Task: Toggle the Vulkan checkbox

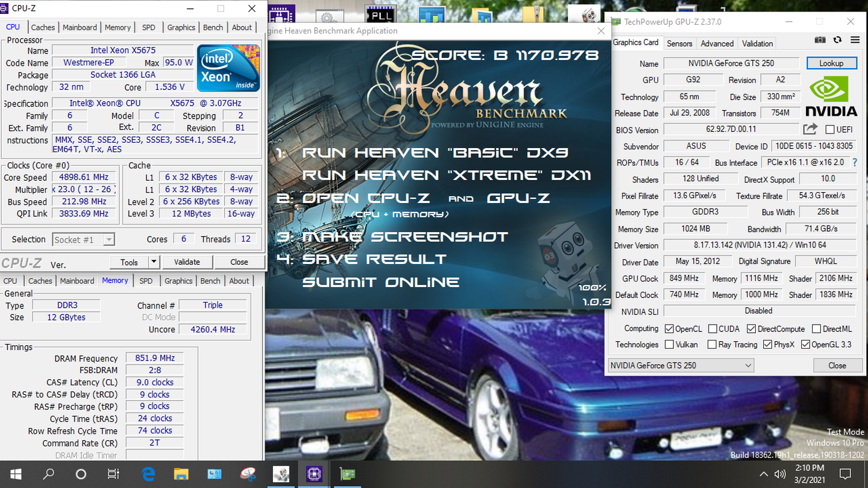Action: [x=670, y=345]
